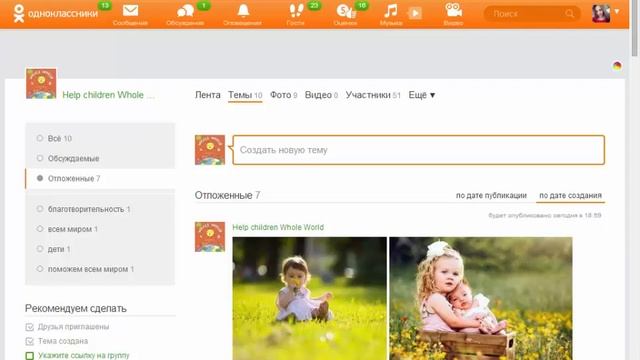This screenshot has width=640, height=360.
Task: Toggle Друзья приглашены checkbox
Action: [x=29, y=327]
